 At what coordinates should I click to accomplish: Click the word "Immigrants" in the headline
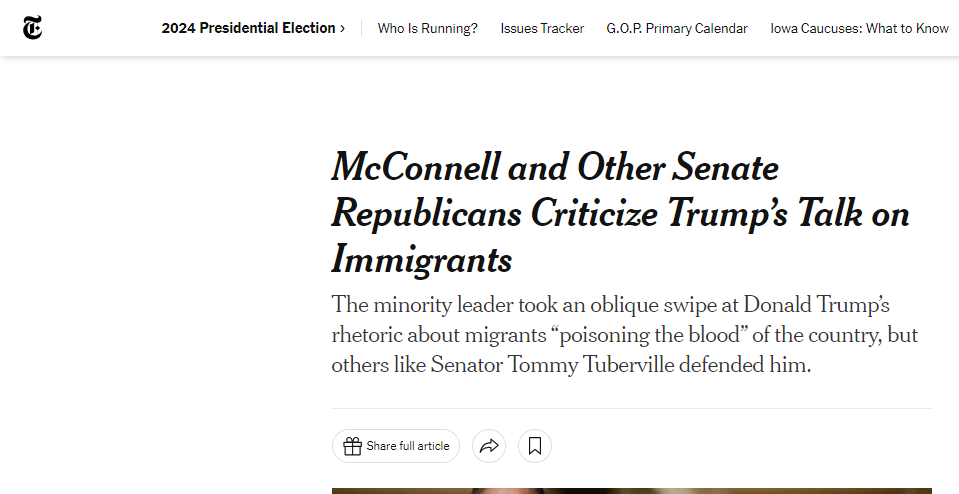(x=422, y=260)
